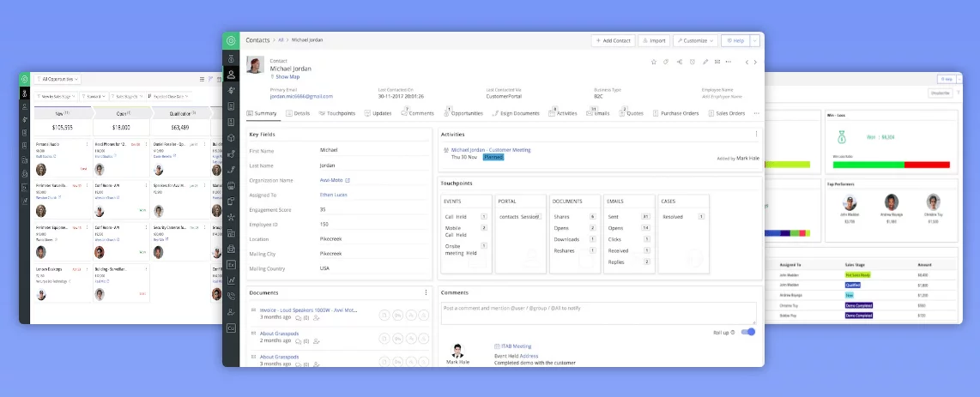Open the Touchpoints tab
This screenshot has height=397, width=980.
pos(337,113)
